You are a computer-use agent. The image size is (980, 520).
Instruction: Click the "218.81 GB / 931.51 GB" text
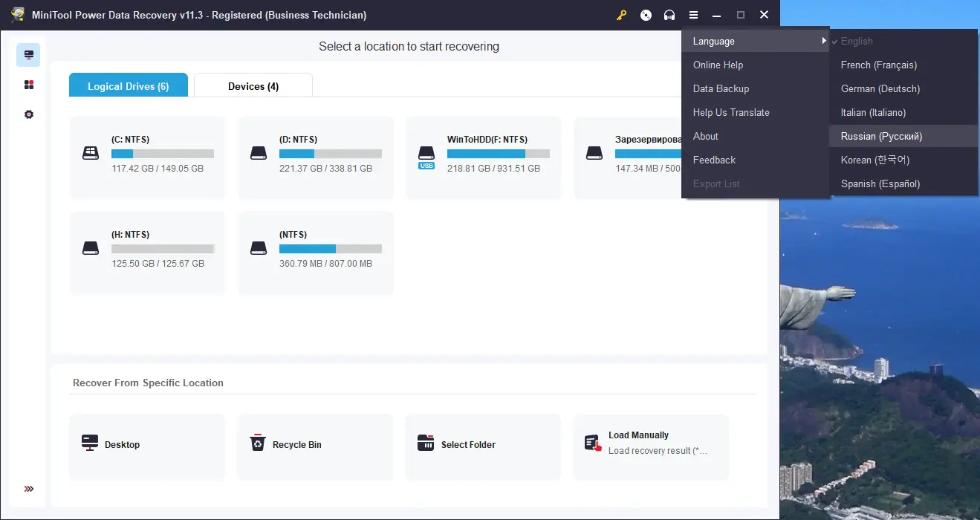494,169
